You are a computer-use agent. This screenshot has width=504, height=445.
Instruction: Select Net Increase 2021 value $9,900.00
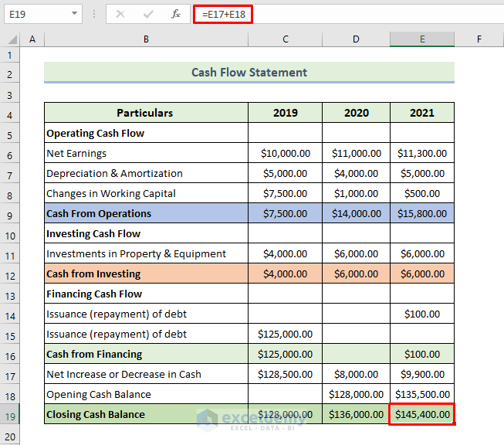[422, 374]
